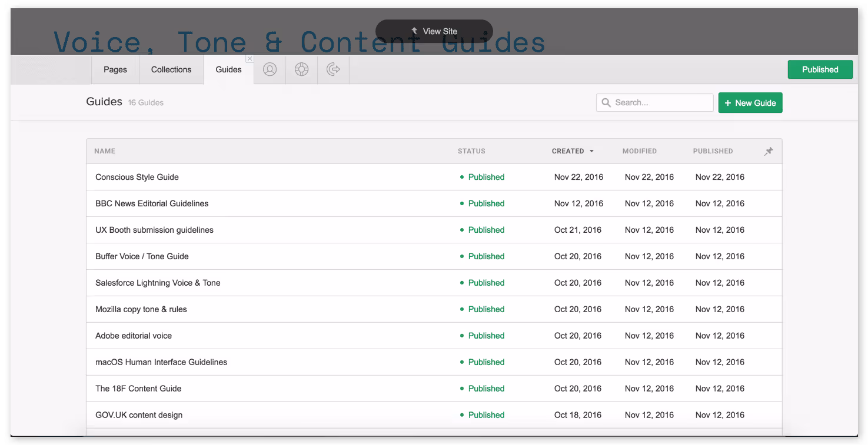Select the Guides tab
868x445 pixels.
pos(228,69)
